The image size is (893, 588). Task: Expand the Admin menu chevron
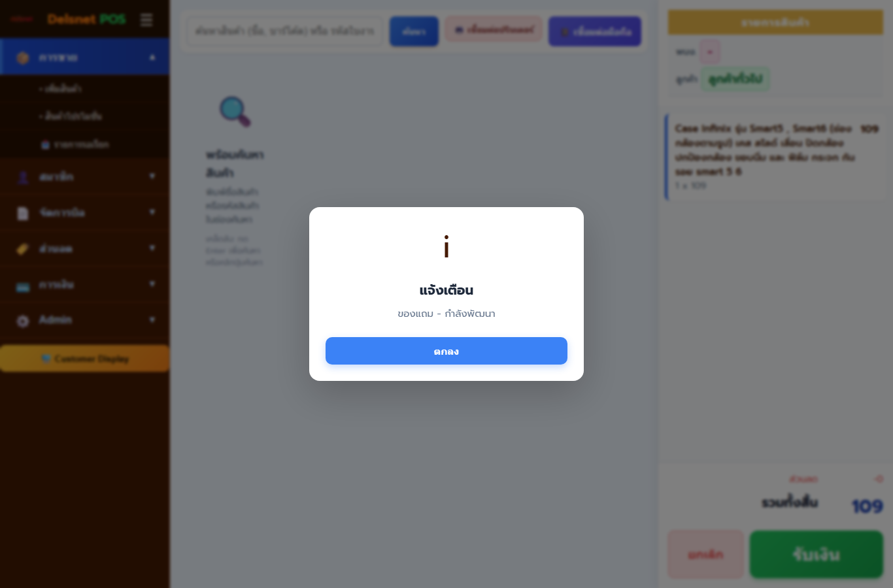(152, 320)
